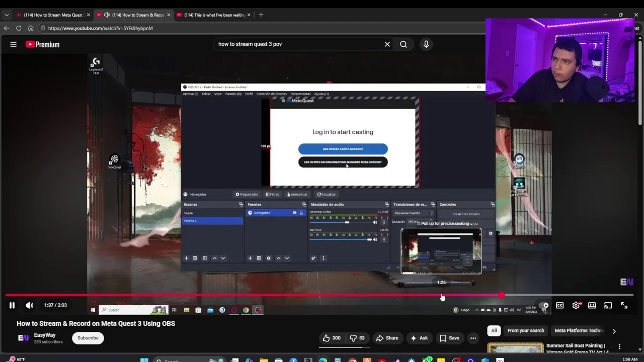Go to YouTube Premium home logo
This screenshot has width=644, height=362.
point(43,44)
